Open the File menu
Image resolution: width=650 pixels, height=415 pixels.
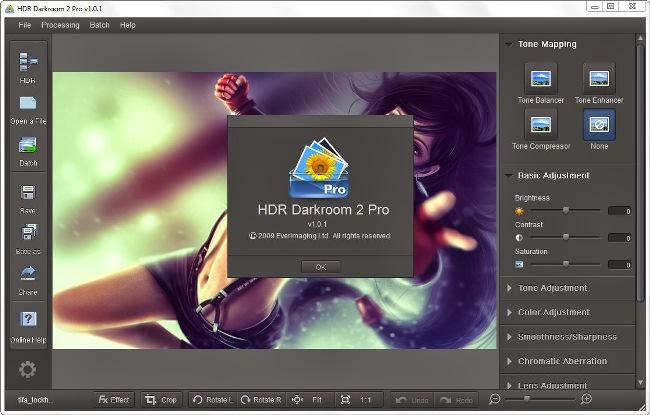(24, 25)
